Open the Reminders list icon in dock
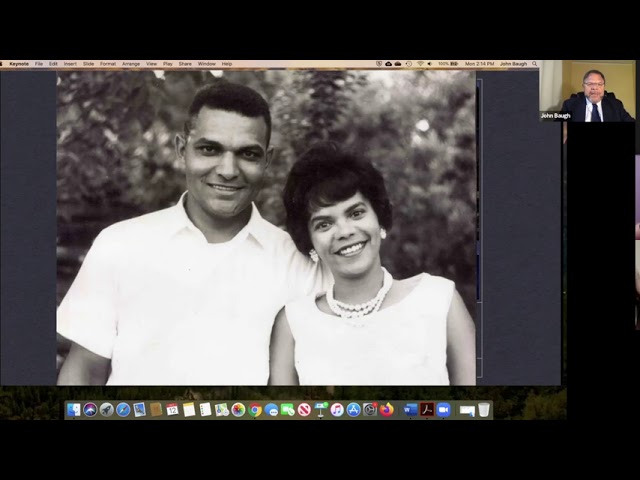The image size is (640, 480). (x=205, y=410)
